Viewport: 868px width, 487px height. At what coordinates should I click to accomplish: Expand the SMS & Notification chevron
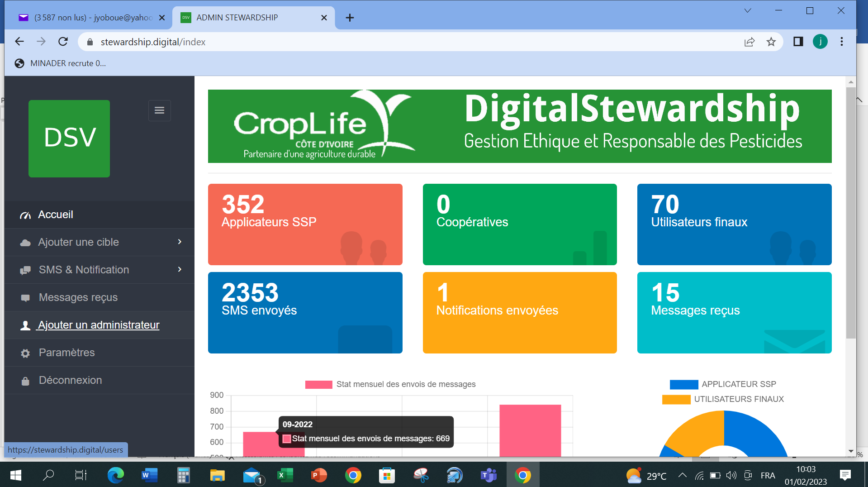click(180, 270)
